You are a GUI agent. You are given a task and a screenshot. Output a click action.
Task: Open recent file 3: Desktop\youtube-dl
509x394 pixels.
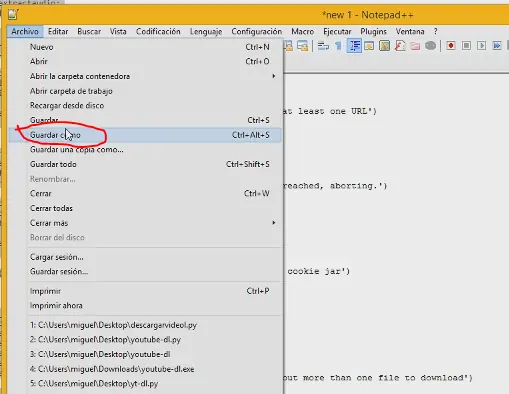145,354
